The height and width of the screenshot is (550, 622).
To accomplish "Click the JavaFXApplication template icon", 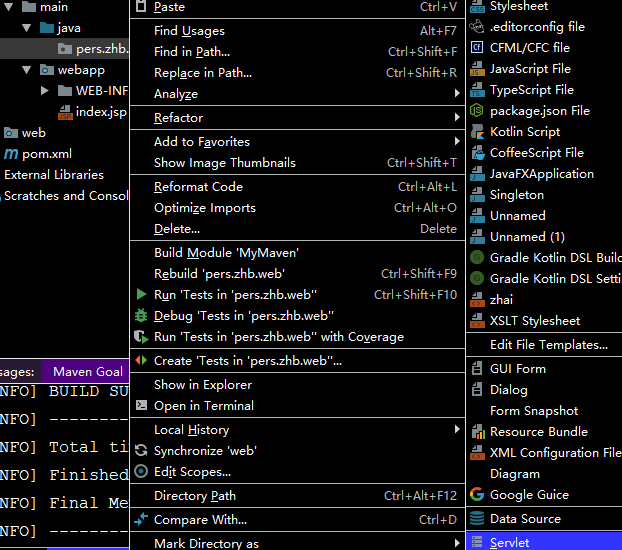I will (477, 174).
